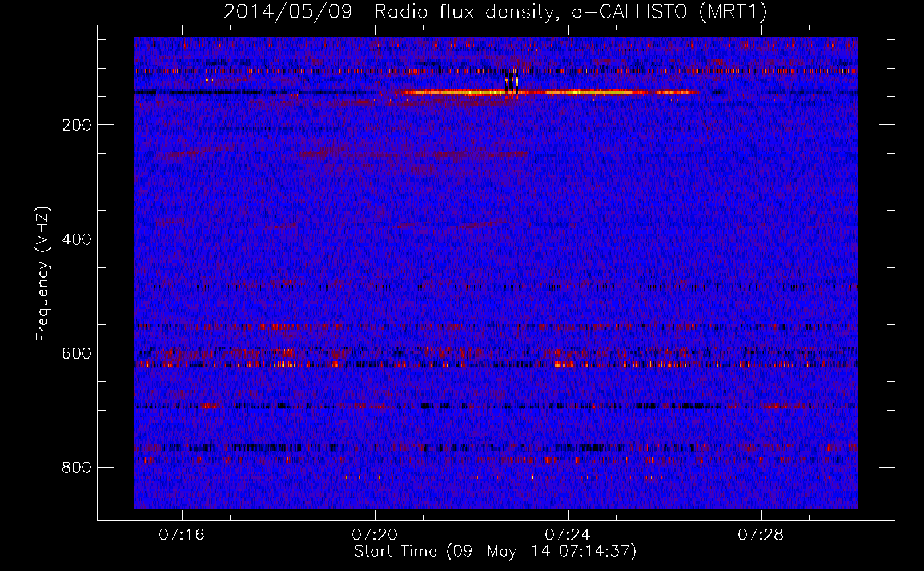Click the 07:24 time tick label
924x571 pixels.
pos(568,535)
